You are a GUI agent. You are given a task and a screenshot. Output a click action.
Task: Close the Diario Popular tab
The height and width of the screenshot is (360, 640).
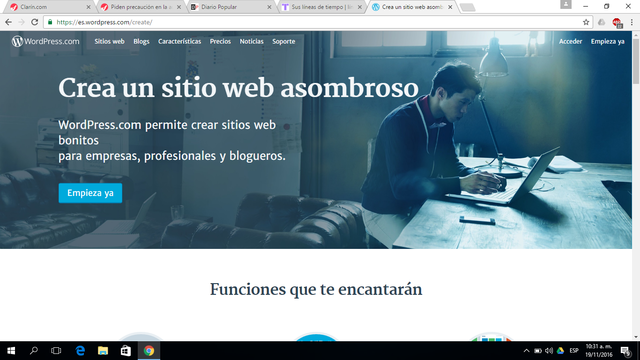coord(269,7)
